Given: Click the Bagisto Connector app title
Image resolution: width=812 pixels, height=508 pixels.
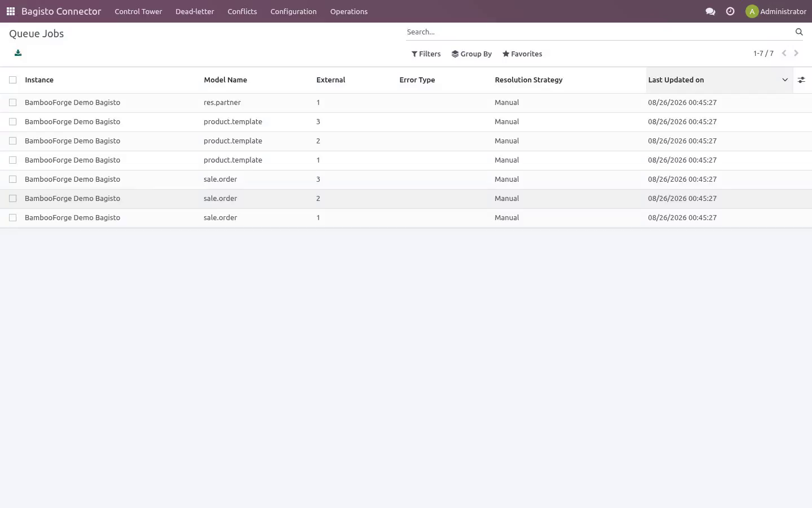Looking at the screenshot, I should point(61,11).
